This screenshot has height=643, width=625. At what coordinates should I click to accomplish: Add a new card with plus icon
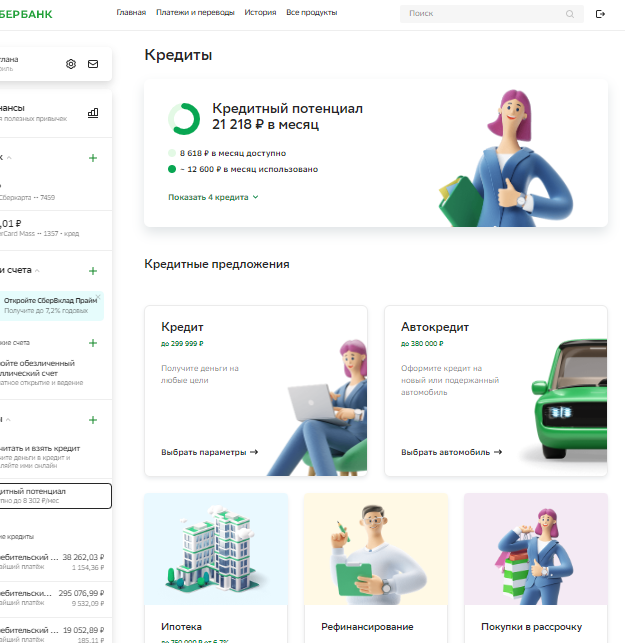pos(93,158)
